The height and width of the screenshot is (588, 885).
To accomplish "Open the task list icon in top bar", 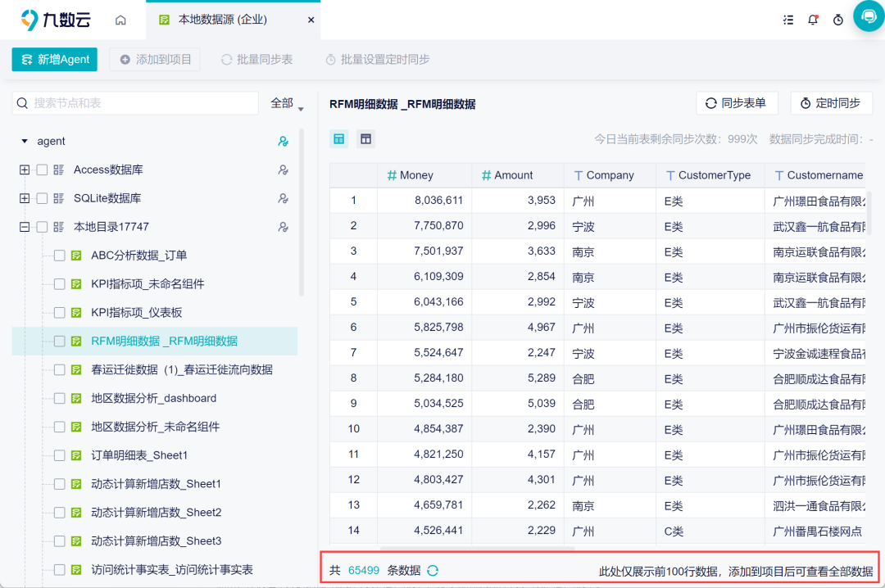I will (x=788, y=20).
